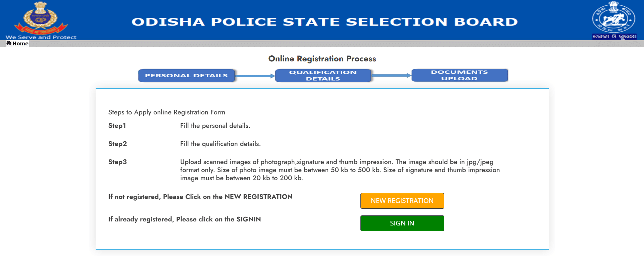Click the Odisha government seal logo
This screenshot has height=256, width=644.
click(x=614, y=17)
